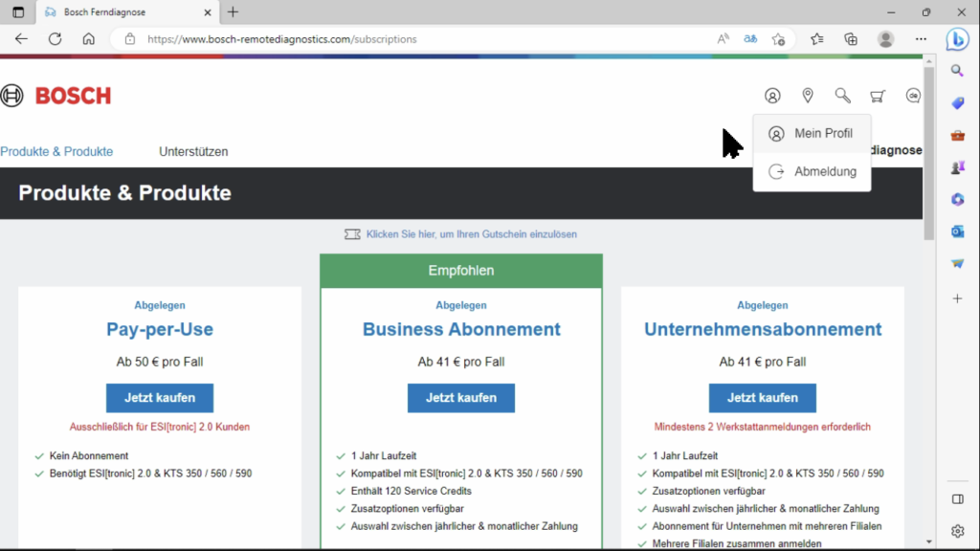The height and width of the screenshot is (551, 980).
Task: Go back with the browser back arrow
Action: tap(21, 38)
